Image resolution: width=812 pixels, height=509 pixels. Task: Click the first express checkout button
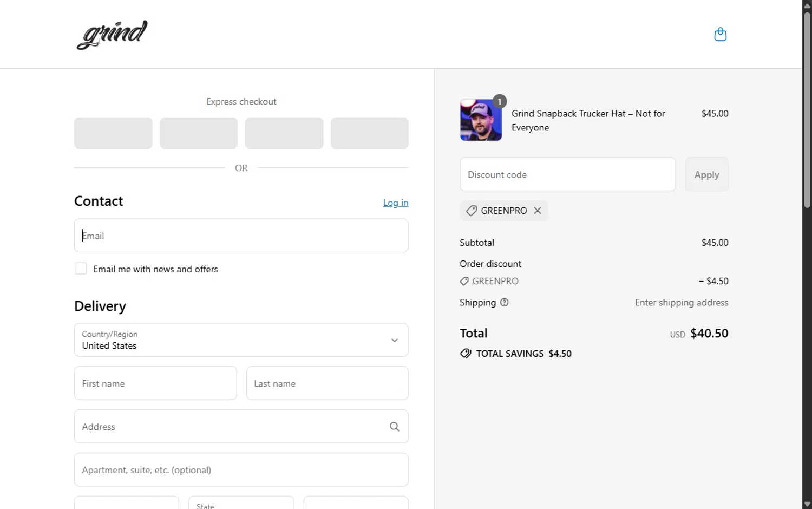113,133
